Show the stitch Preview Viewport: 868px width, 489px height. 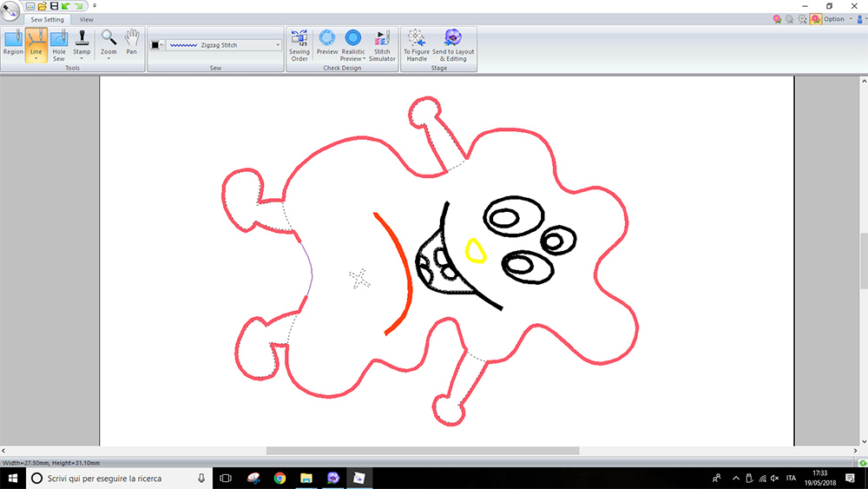(327, 42)
